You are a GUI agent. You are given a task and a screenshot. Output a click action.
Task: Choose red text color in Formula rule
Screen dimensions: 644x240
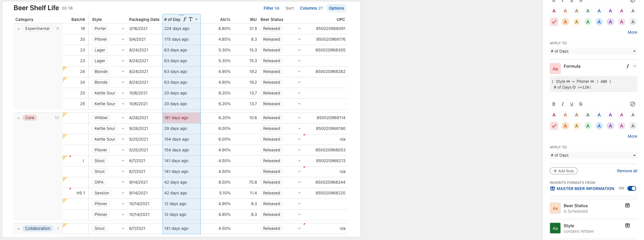[554, 115]
